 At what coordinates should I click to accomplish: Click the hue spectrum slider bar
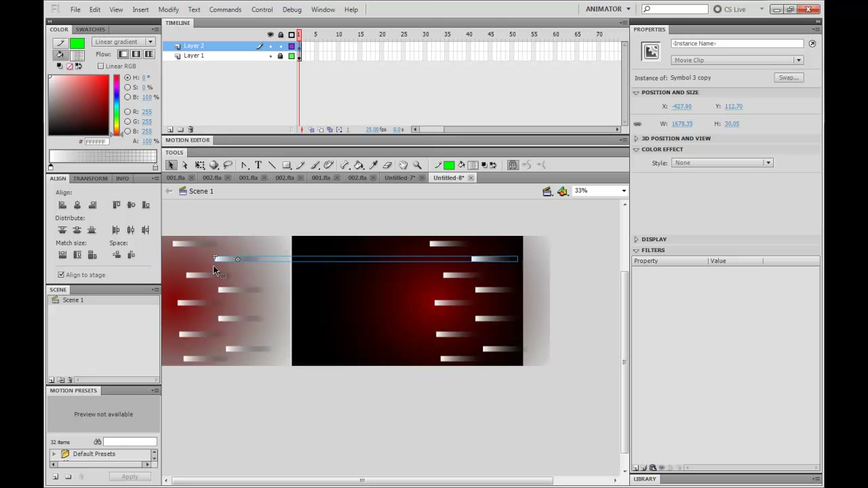[117, 104]
